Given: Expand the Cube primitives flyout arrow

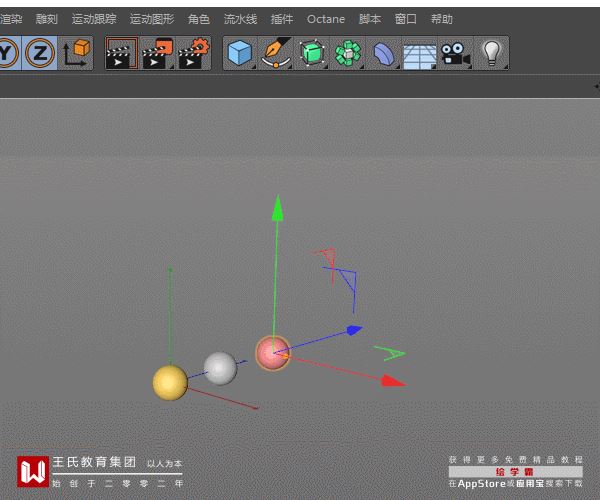Looking at the screenshot, I should pyautogui.click(x=254, y=67).
